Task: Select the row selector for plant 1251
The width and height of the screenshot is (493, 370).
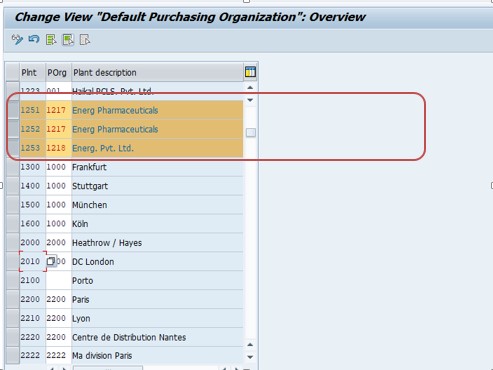Action: [13, 110]
